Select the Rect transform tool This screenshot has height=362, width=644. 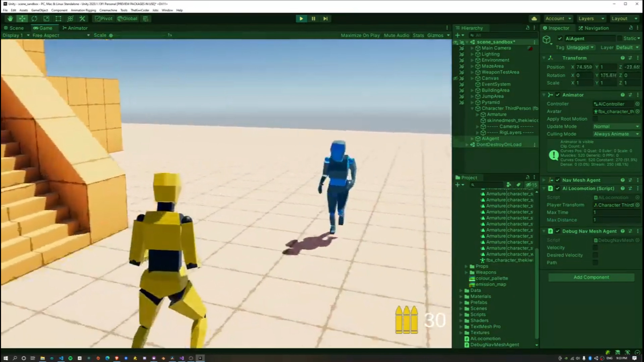pyautogui.click(x=58, y=19)
